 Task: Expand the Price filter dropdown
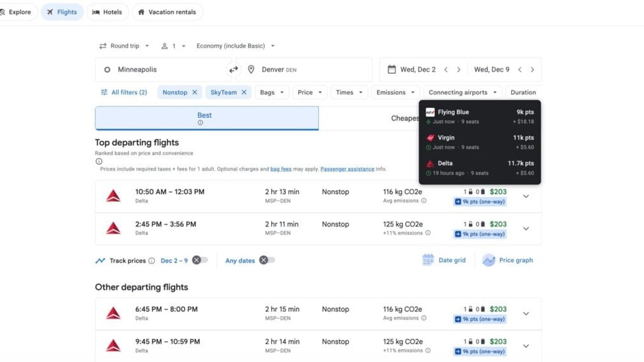(x=310, y=92)
